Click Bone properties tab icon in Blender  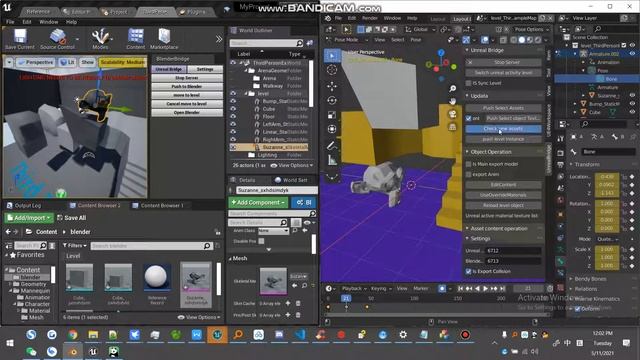pyautogui.click(x=560, y=261)
